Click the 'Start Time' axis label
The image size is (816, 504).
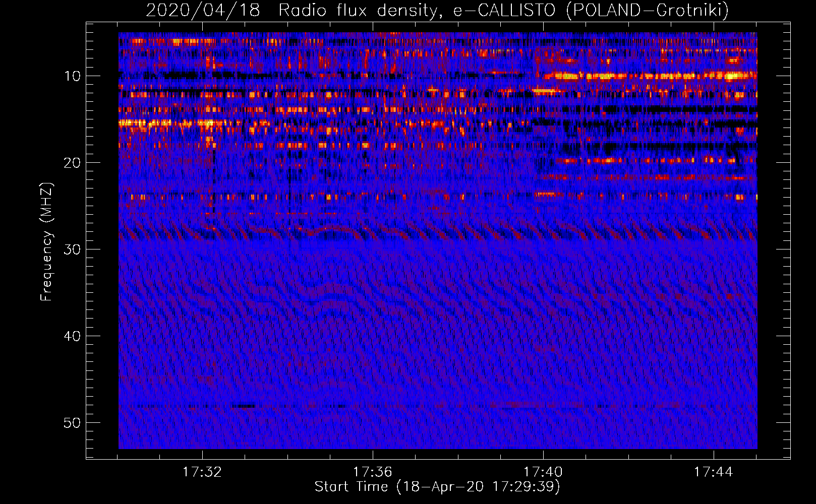[437, 486]
